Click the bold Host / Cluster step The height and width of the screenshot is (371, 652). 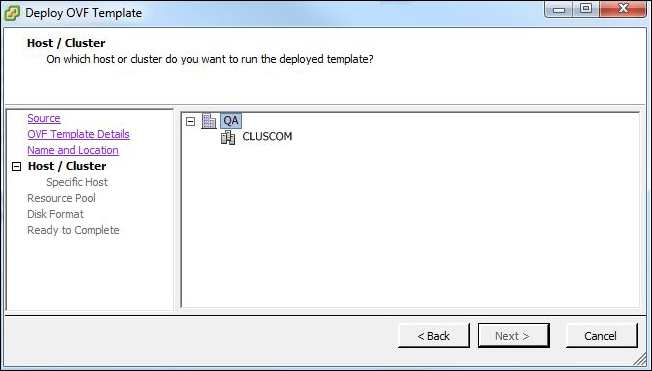point(67,166)
